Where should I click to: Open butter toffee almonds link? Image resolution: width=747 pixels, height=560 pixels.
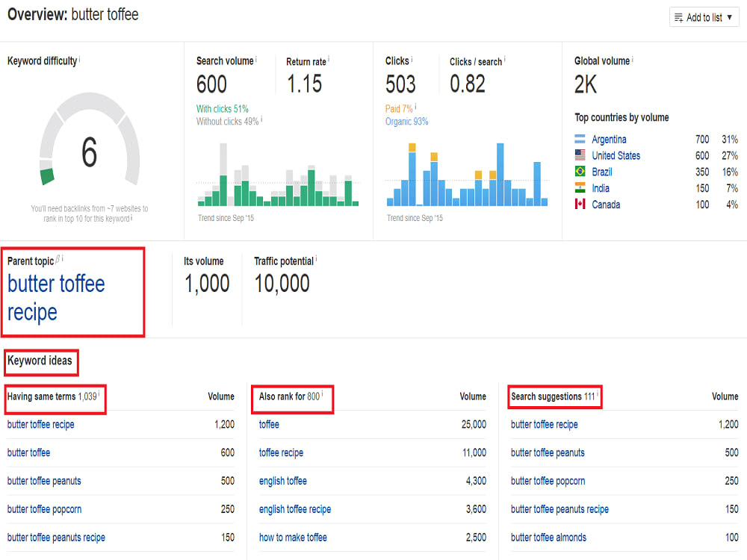[x=548, y=538]
